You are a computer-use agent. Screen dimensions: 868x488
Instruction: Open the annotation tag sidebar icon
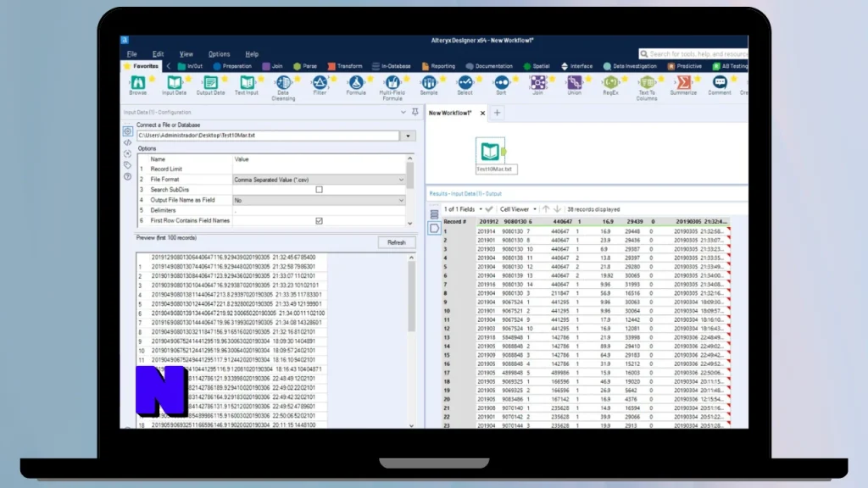[127, 165]
